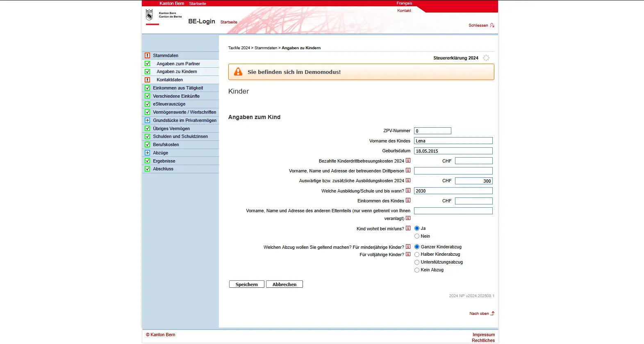
Task: Open Schulden und Schuldzinsen section
Action: coord(180,136)
